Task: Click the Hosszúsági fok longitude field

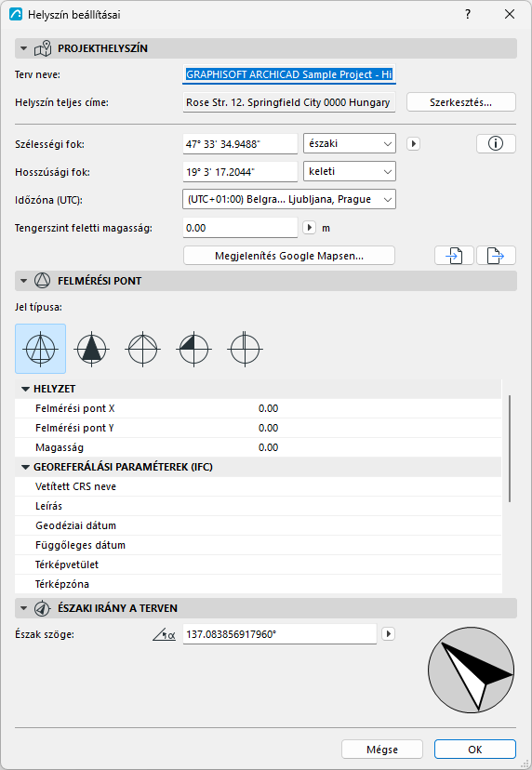Action: [x=240, y=172]
